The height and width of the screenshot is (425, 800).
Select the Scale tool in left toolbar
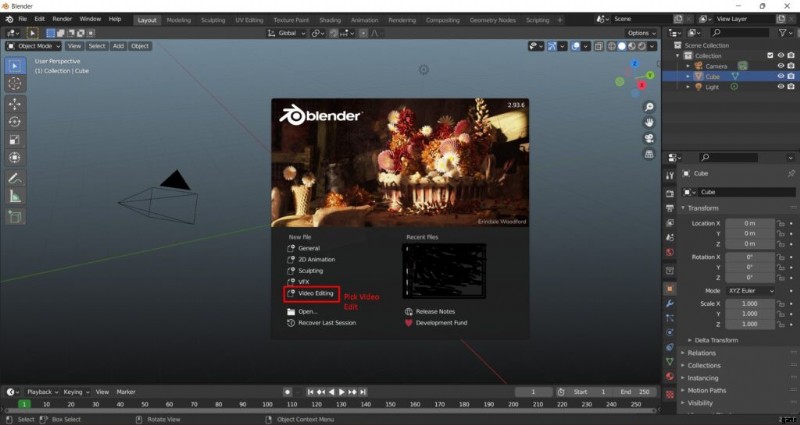click(x=15, y=140)
